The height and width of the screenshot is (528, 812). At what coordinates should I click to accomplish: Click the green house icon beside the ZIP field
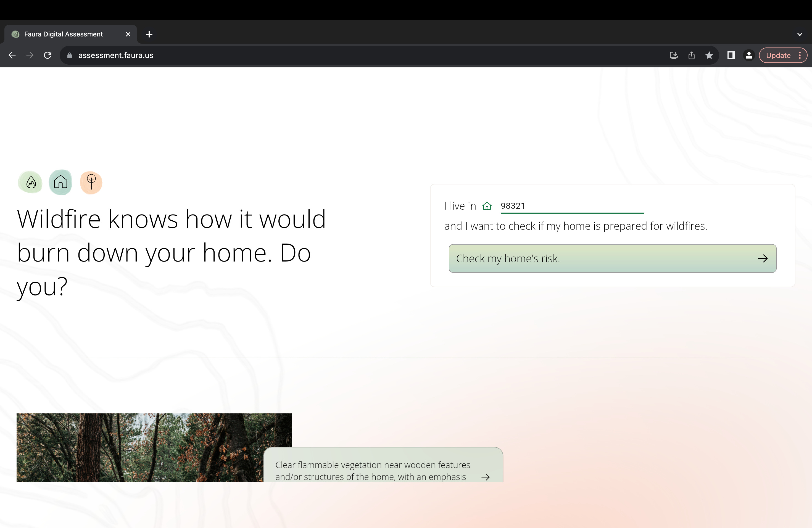(x=487, y=206)
